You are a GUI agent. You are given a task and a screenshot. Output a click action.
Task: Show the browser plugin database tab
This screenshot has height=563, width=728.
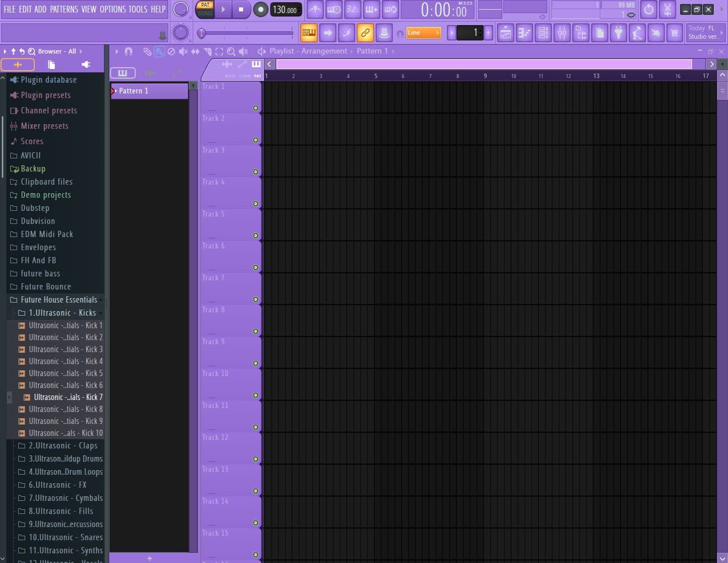86,64
